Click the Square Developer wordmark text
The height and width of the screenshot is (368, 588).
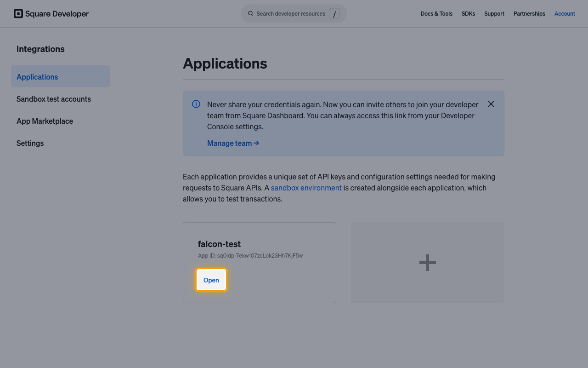click(x=57, y=14)
